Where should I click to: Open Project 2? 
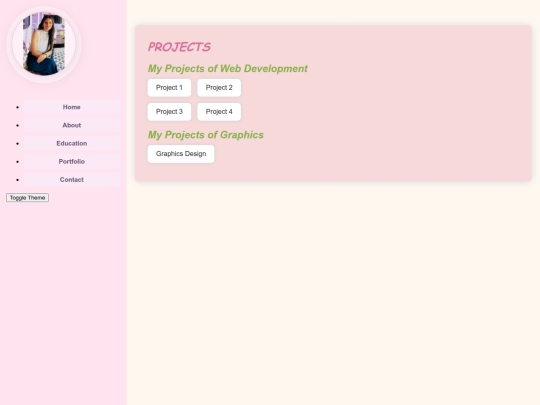(x=219, y=88)
